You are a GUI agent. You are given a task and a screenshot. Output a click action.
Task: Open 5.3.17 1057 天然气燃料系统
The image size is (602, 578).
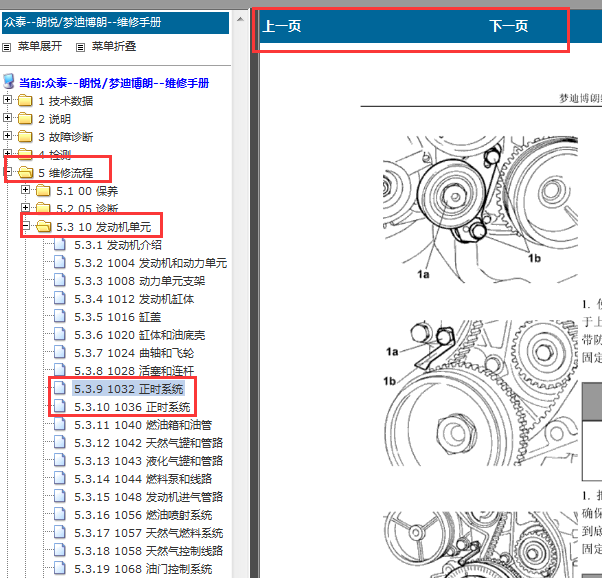click(149, 533)
